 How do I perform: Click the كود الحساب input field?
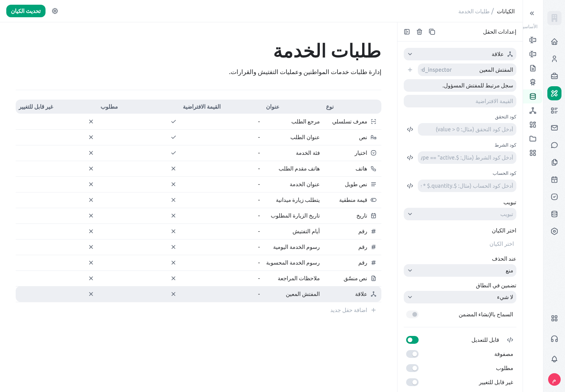pyautogui.click(x=467, y=186)
